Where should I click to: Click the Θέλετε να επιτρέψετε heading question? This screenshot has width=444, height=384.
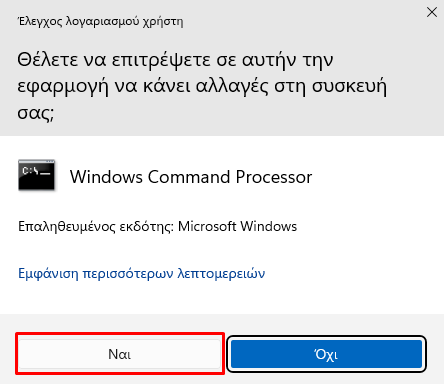202,86
